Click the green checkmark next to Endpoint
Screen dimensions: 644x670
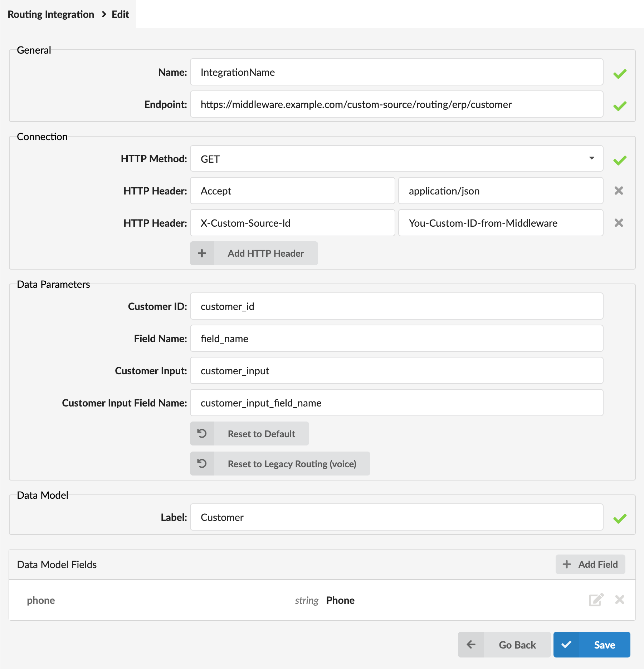click(620, 106)
